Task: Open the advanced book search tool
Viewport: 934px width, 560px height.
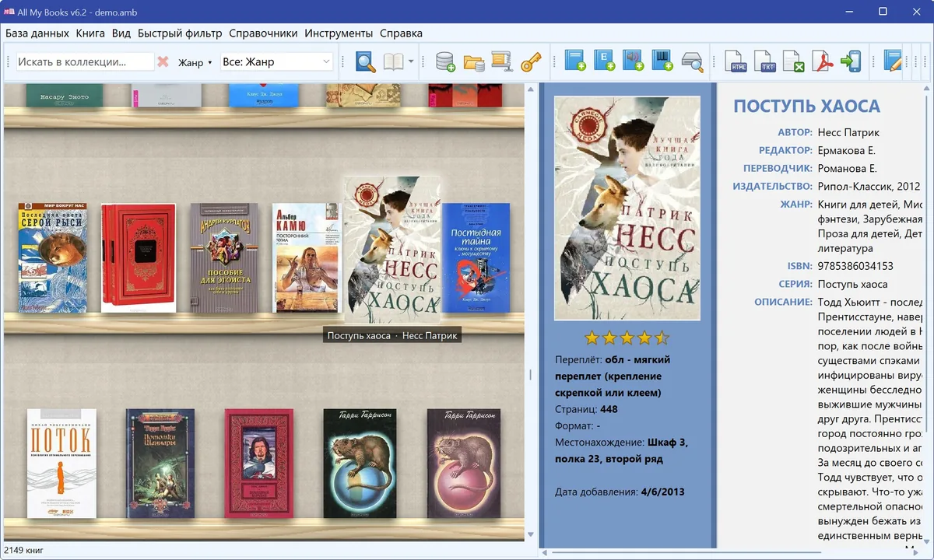Action: click(365, 61)
